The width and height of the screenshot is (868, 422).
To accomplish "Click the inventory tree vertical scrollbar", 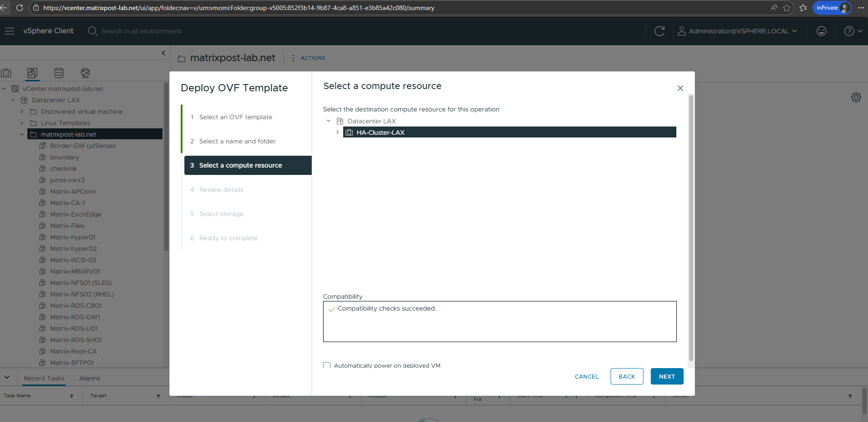I will [x=166, y=167].
